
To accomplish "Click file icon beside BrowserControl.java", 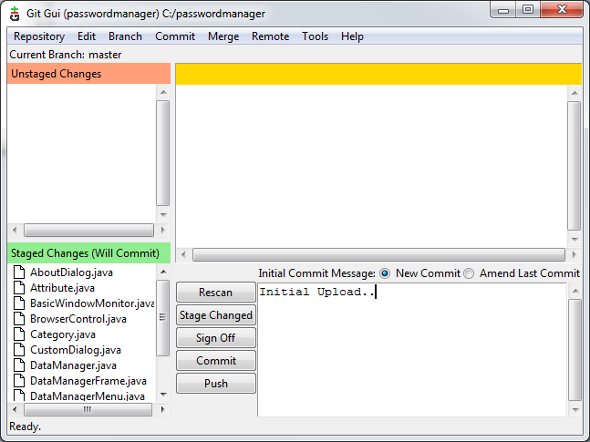I will click(x=19, y=319).
